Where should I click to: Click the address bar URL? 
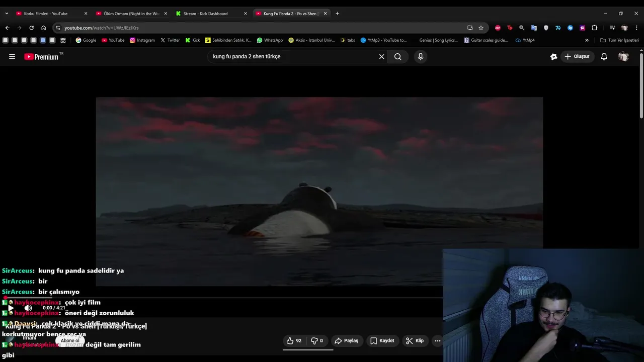click(x=102, y=28)
